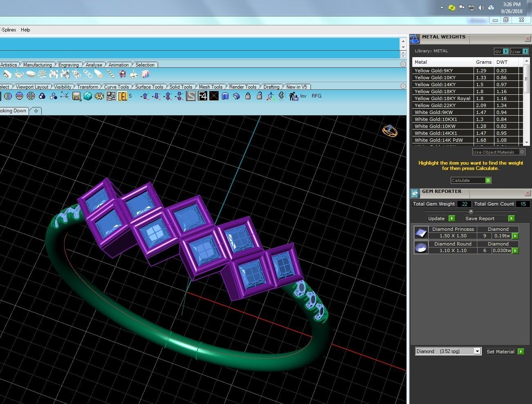This screenshot has width=532, height=404.
Task: Click the Calculate button
Action: click(x=471, y=180)
